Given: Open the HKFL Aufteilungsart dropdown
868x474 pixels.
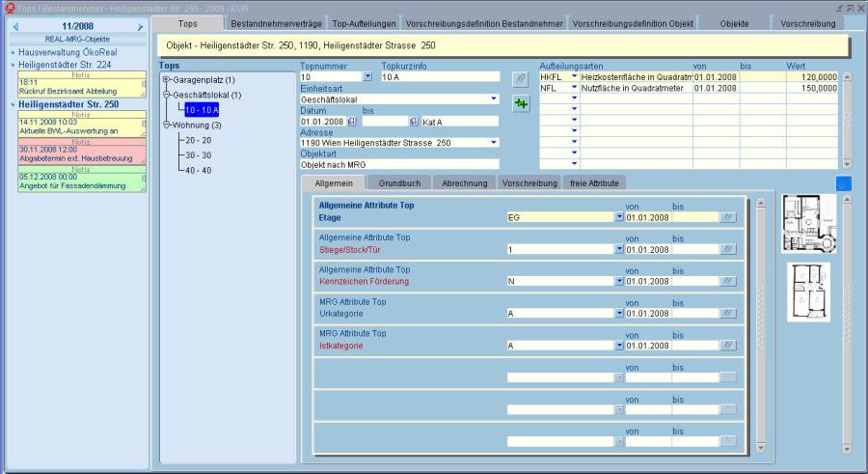Looking at the screenshot, I should click(x=574, y=76).
